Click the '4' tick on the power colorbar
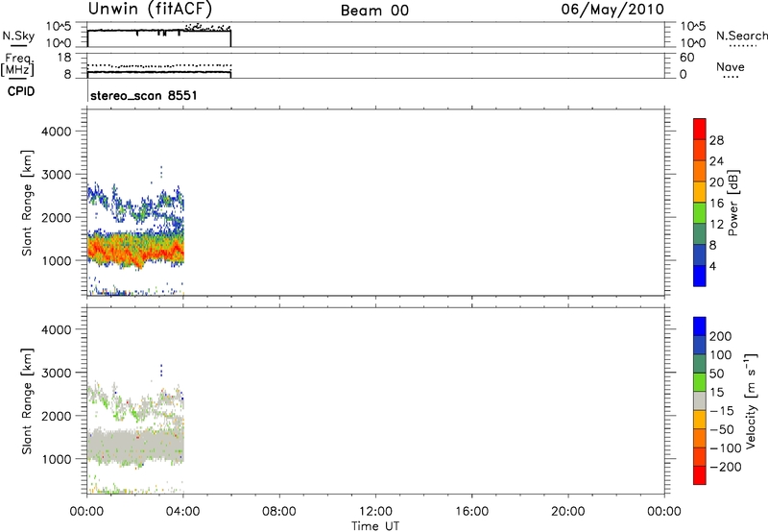Image resolution: width=768 pixels, height=532 pixels. (x=712, y=266)
